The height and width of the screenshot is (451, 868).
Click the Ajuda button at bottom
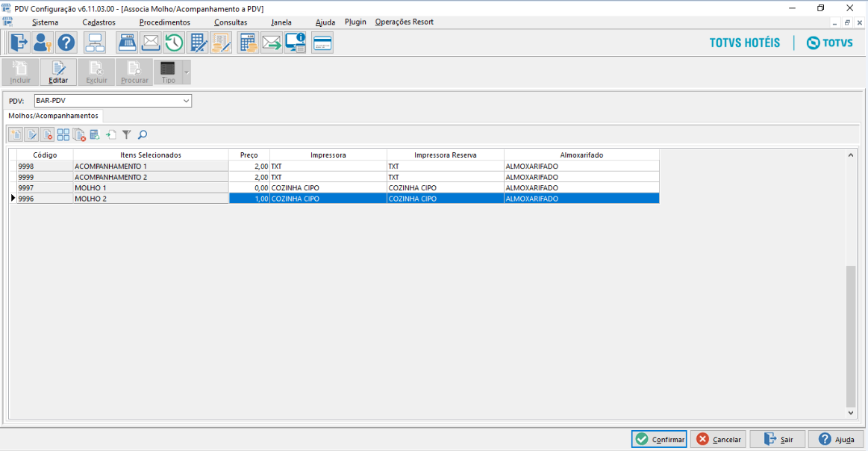click(x=836, y=439)
